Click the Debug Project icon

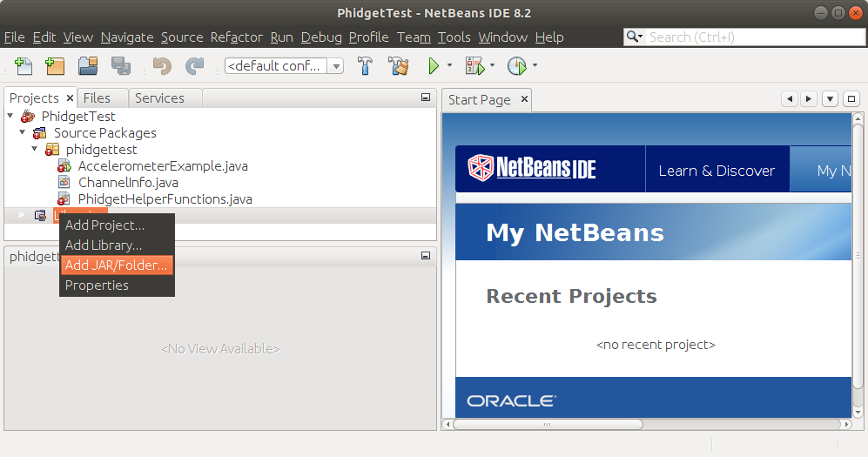474,66
